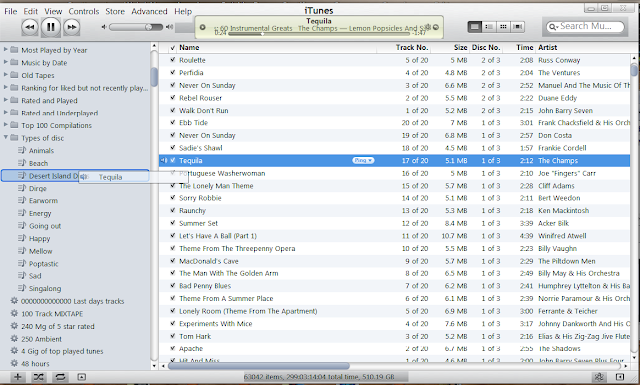This screenshot has width=640, height=385.
Task: Switch to list view icon
Action: [475, 27]
